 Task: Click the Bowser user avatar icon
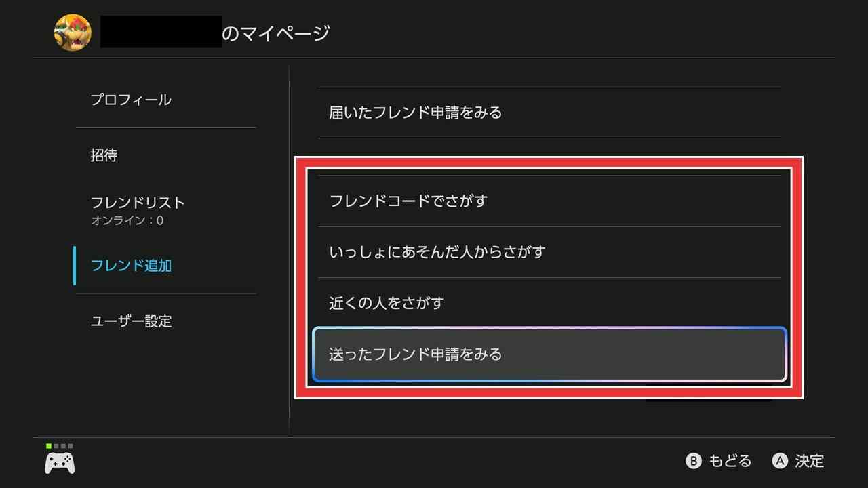pos(73,33)
